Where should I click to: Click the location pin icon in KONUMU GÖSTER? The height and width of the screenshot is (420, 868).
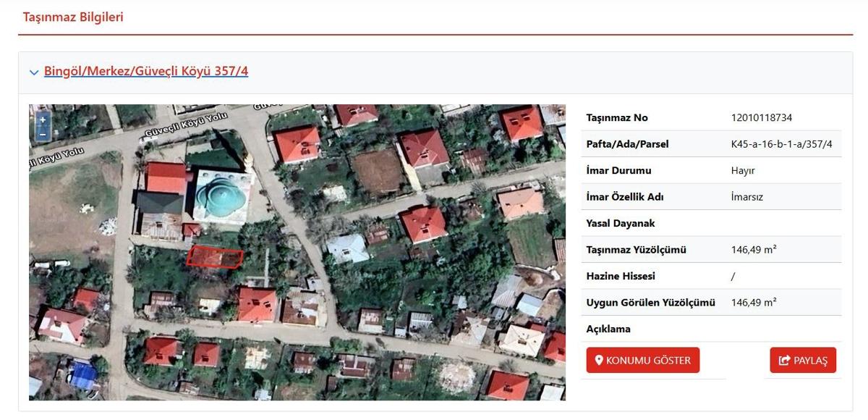(599, 360)
